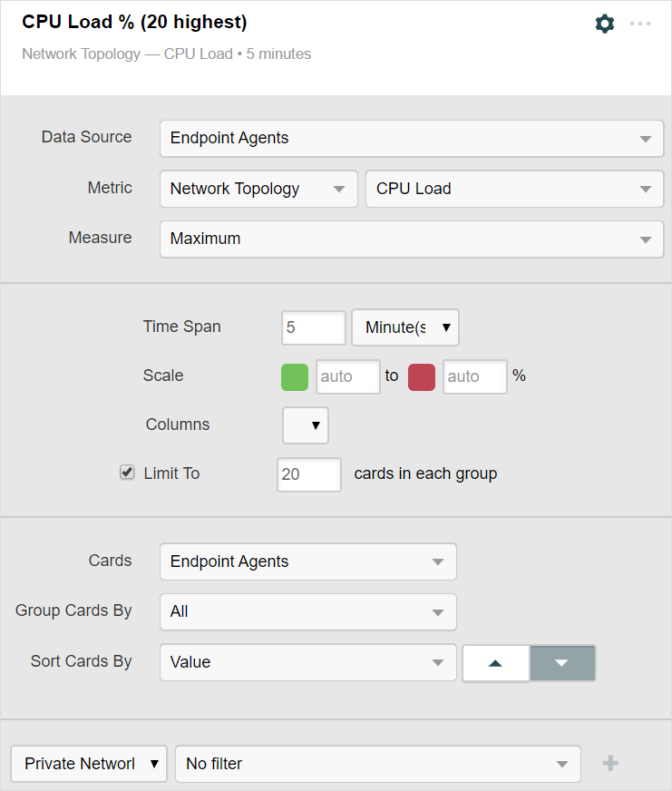
Task: Change the Minute(s) time unit dropdown
Action: [404, 327]
